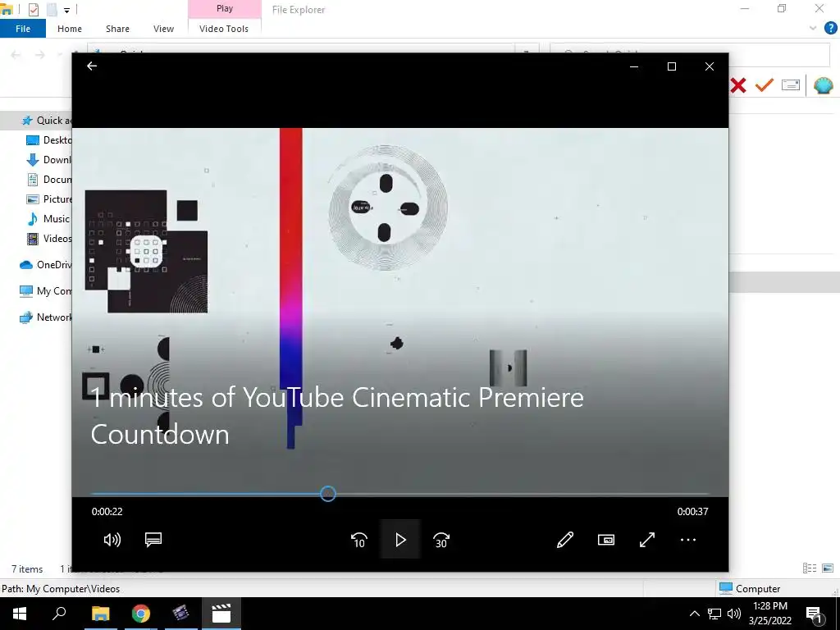Expand the ribbon with the chevron
The image size is (840, 630).
(813, 29)
